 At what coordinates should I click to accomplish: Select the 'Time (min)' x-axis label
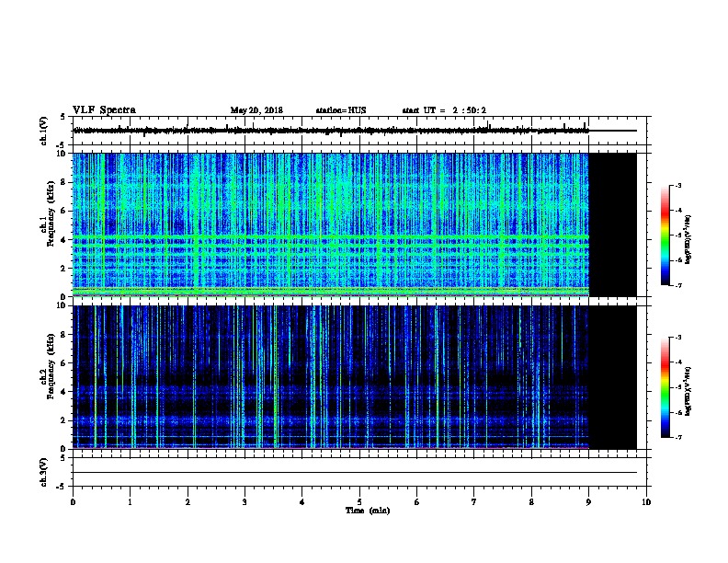368,511
